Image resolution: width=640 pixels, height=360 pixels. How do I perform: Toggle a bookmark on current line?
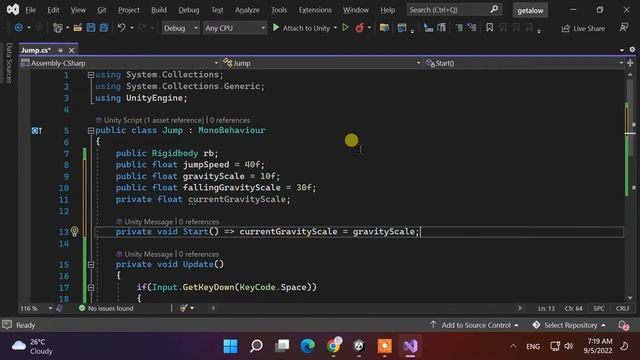[x=489, y=28]
